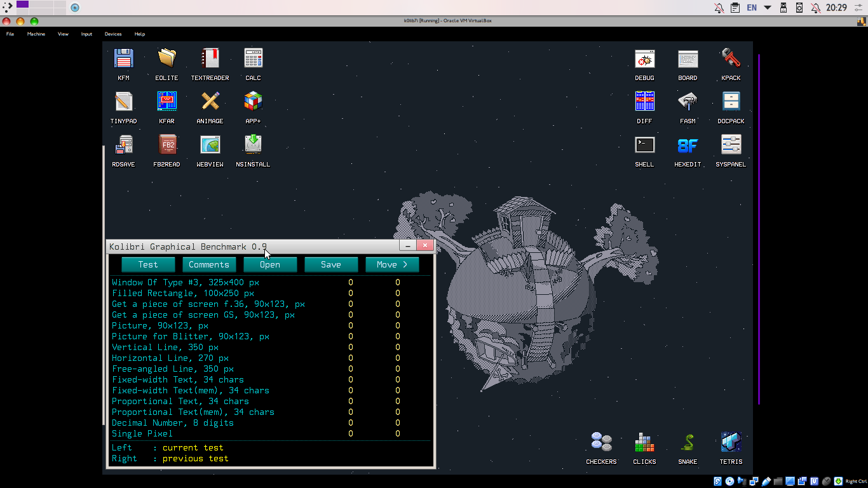Start the TETRIS game icon

coord(731,442)
